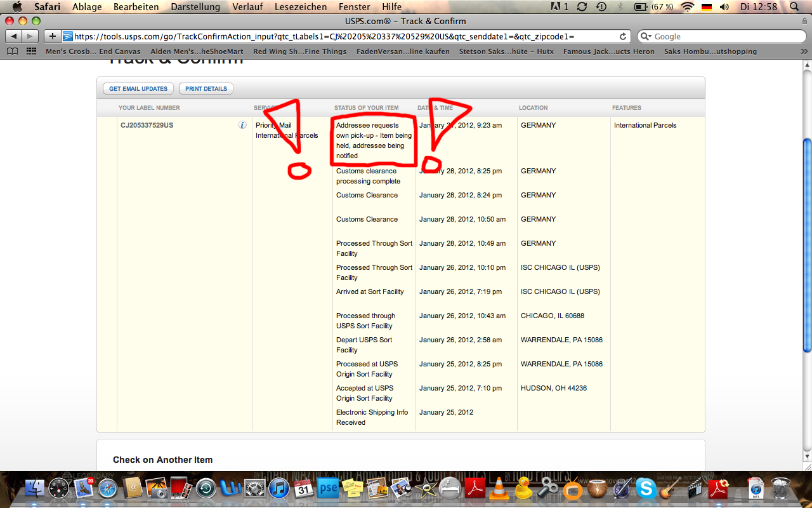Click the info icon beside the label number
Image resolution: width=812 pixels, height=508 pixels.
pos(242,125)
